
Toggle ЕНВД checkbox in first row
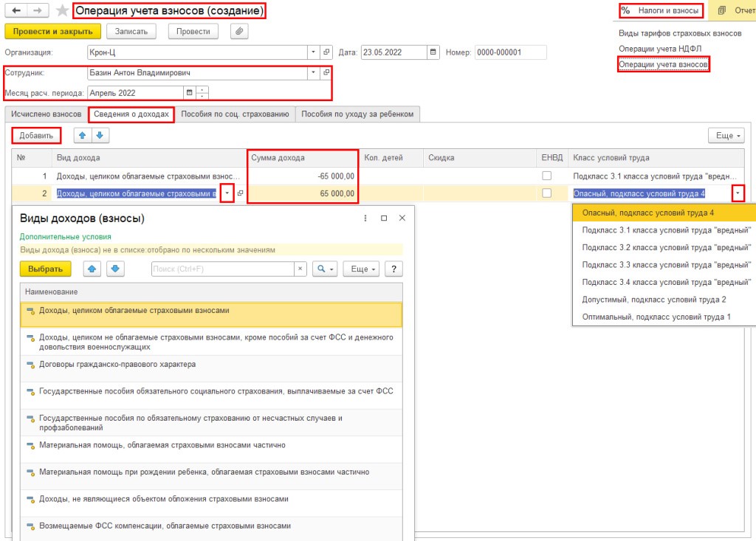pos(547,176)
